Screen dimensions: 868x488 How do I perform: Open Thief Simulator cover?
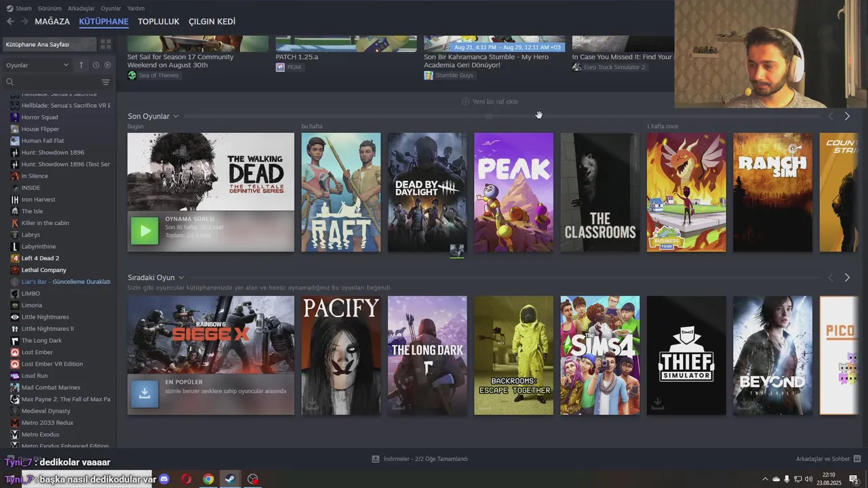(x=686, y=355)
